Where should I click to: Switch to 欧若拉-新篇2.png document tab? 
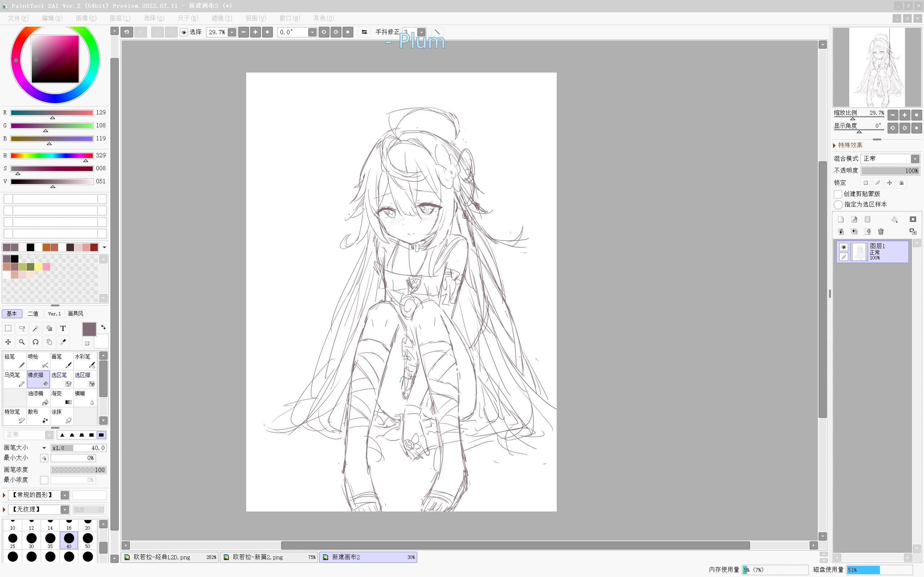point(269,557)
